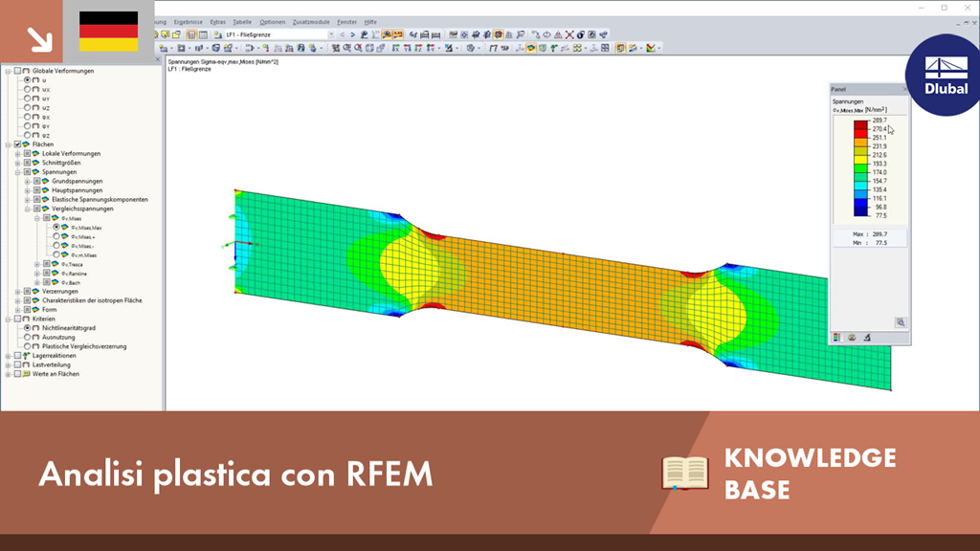Screen dimensions: 980x551
Task: Check the Werte an Flächen checkbox
Action: pos(17,374)
